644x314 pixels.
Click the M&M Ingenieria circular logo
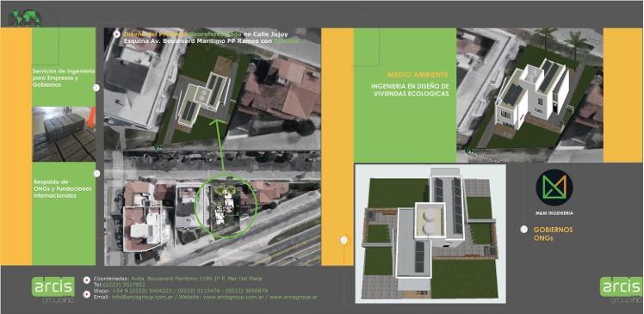click(x=554, y=188)
